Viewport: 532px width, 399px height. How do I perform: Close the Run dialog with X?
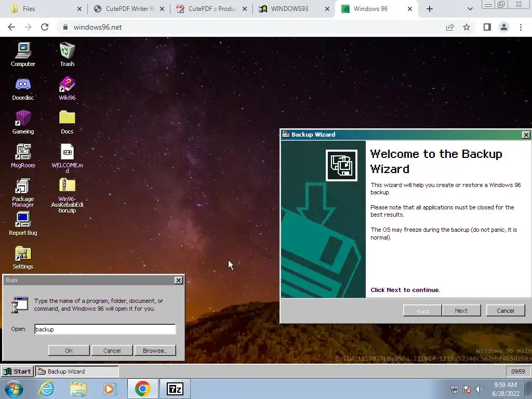click(x=179, y=280)
